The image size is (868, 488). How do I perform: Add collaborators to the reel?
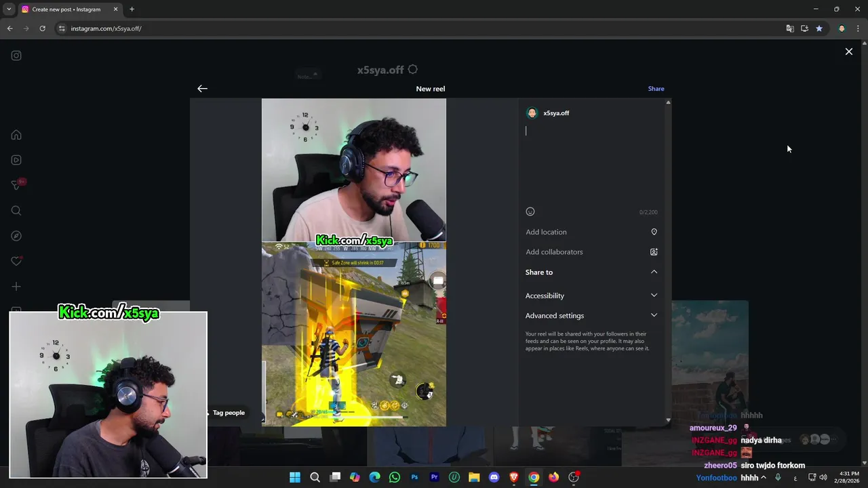pos(591,252)
